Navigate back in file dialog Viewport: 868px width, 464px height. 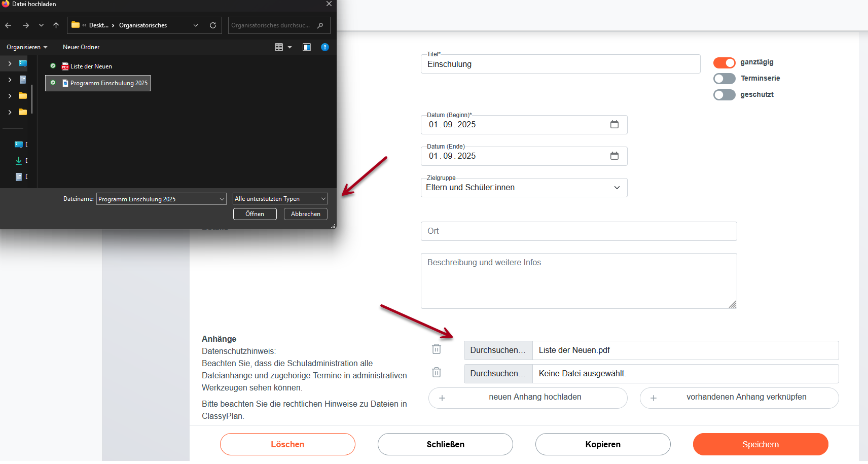8,25
